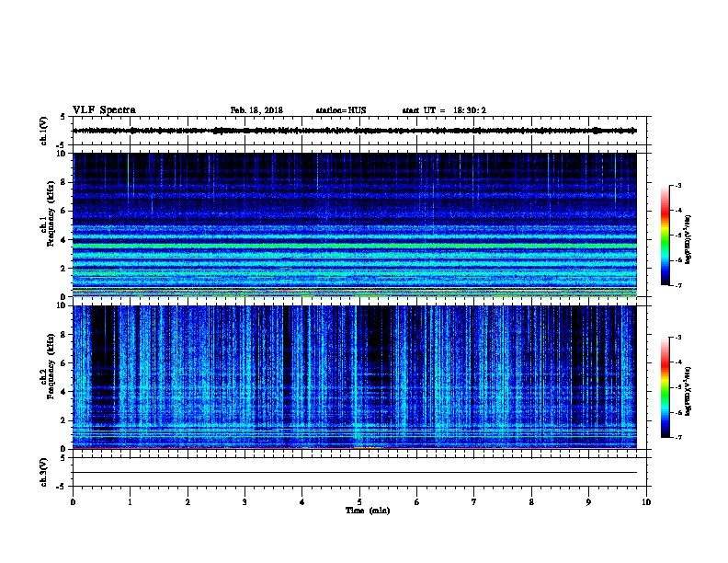Click the "-3" label on ch.1 color bar
728x563 pixels.
click(677, 185)
